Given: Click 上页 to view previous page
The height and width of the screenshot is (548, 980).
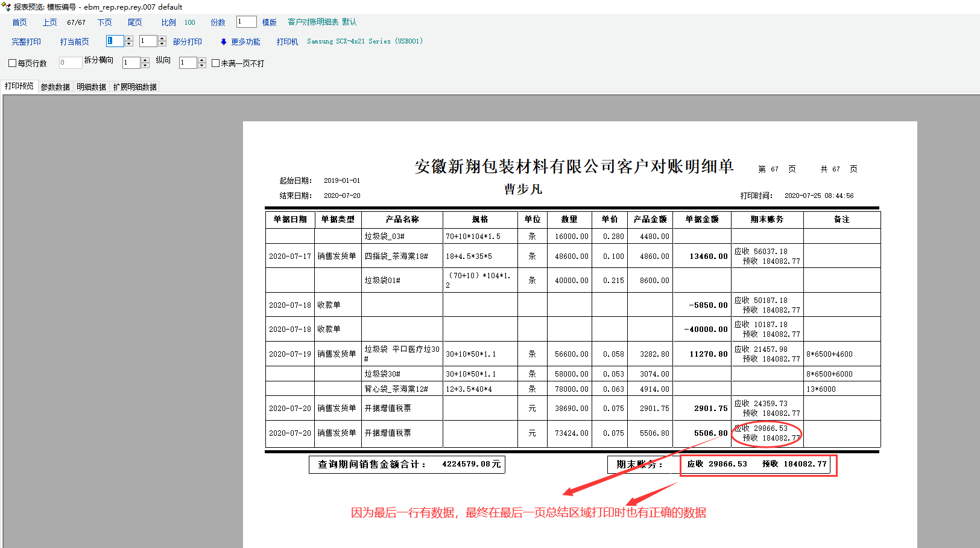Looking at the screenshot, I should 49,22.
